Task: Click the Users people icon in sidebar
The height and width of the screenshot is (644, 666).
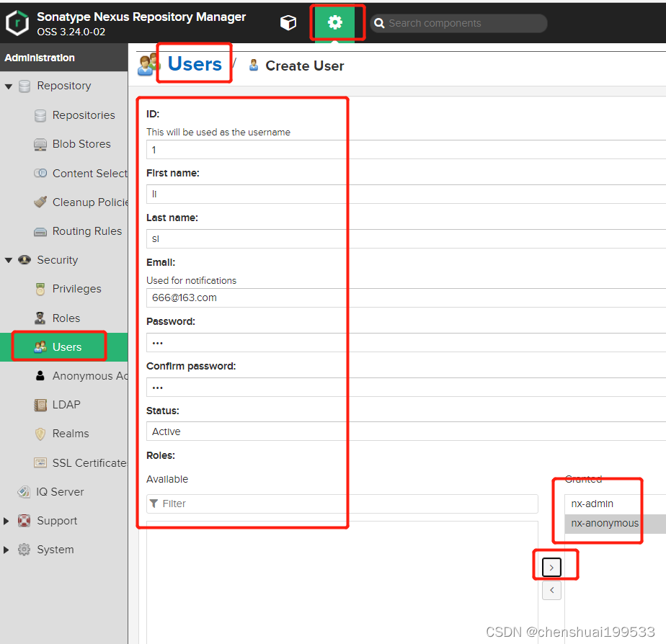Action: coord(40,346)
